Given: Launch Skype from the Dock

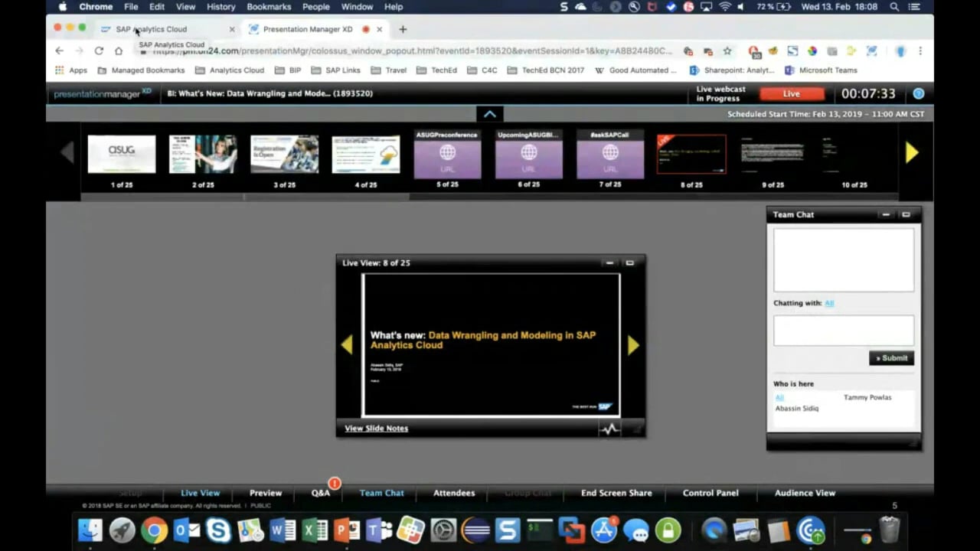Looking at the screenshot, I should [x=218, y=530].
